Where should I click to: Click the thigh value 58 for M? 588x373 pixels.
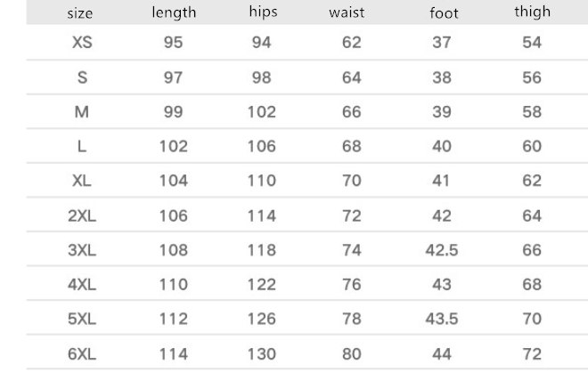tap(532, 111)
